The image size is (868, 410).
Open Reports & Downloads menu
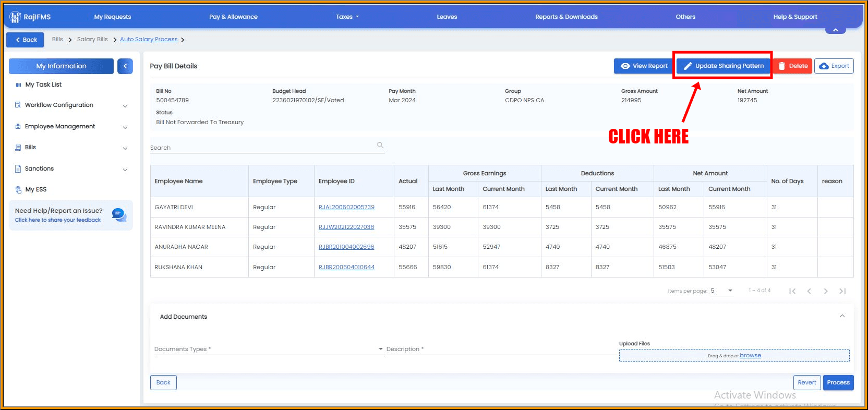coord(566,17)
